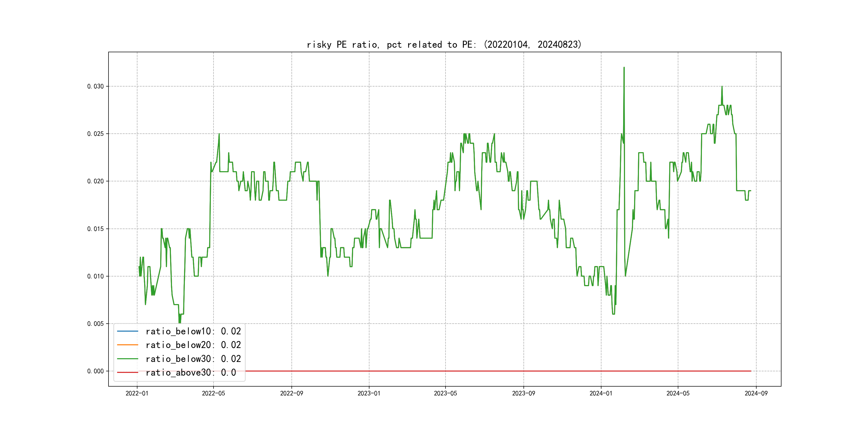Click the 2023-05 x-axis tick label
This screenshot has height=434, width=868.
[445, 393]
